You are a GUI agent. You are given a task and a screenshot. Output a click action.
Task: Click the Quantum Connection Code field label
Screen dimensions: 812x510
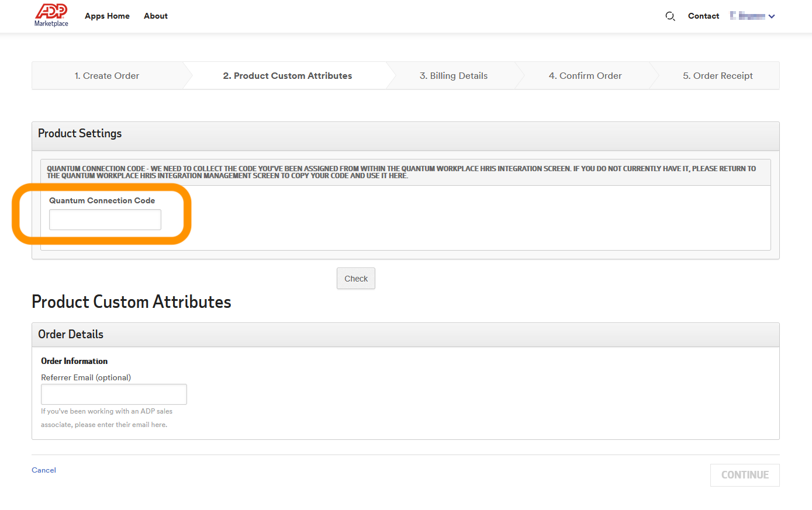click(x=102, y=200)
